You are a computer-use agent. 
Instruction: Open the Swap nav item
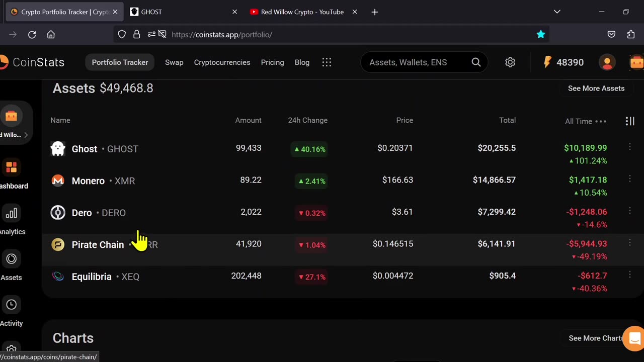pyautogui.click(x=174, y=62)
